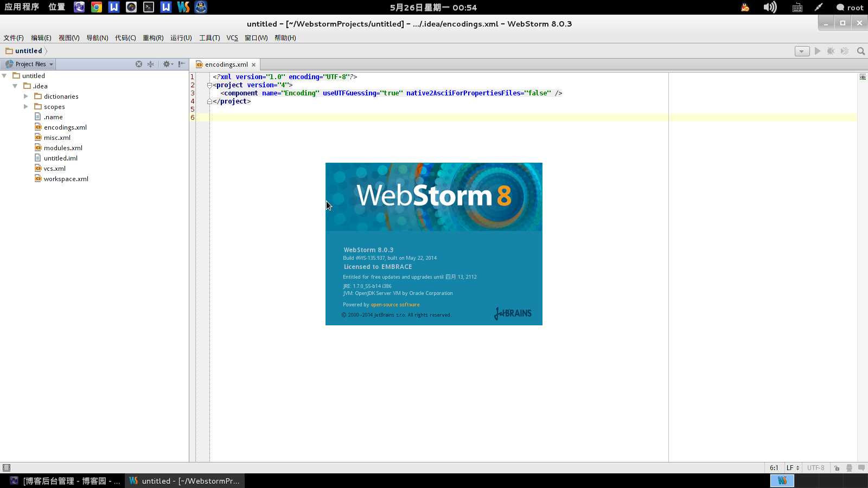Open Search Everywhere magnifier icon

[x=861, y=51]
